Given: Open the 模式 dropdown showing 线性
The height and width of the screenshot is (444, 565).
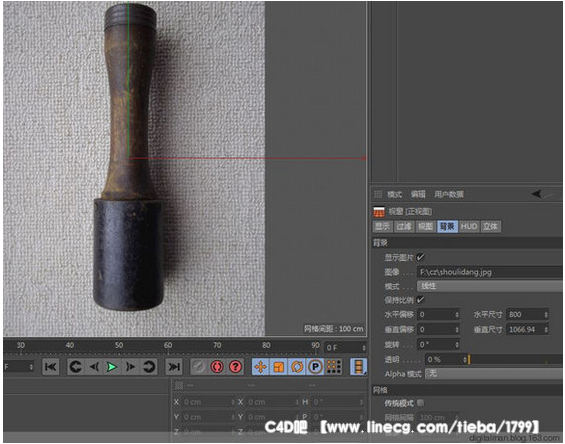Looking at the screenshot, I should pos(490,286).
